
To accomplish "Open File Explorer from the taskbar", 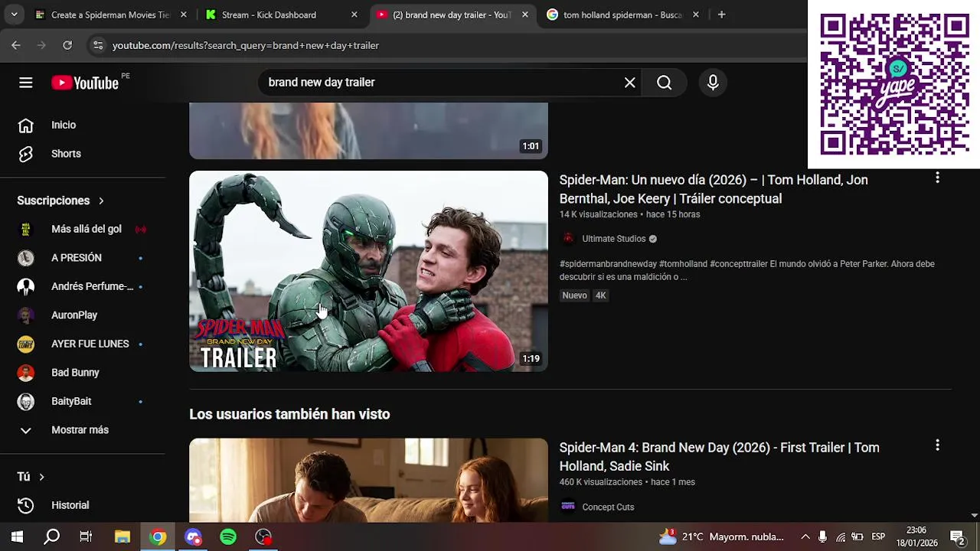I will 122,537.
